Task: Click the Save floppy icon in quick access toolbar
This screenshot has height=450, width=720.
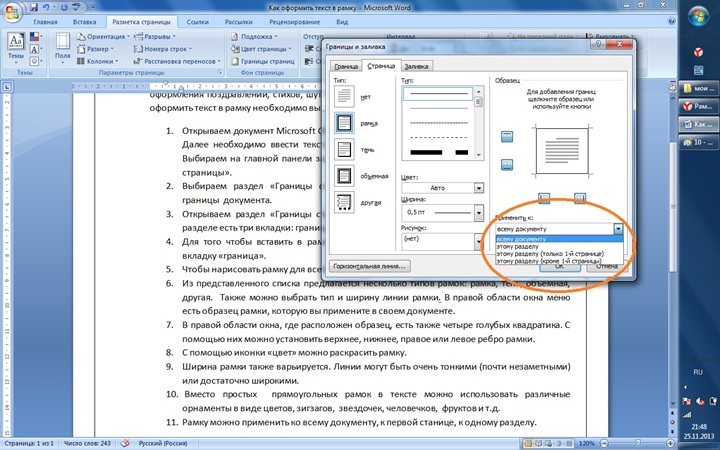Action: (34, 7)
